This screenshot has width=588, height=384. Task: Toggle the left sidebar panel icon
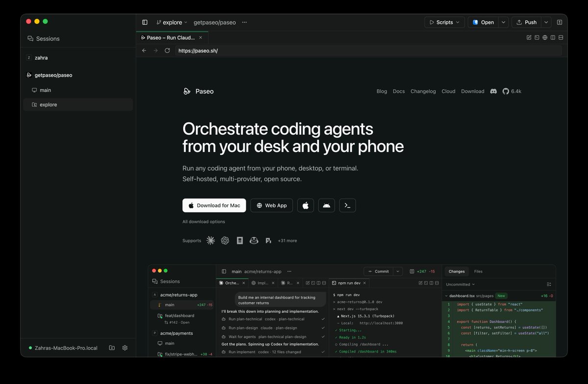click(145, 23)
